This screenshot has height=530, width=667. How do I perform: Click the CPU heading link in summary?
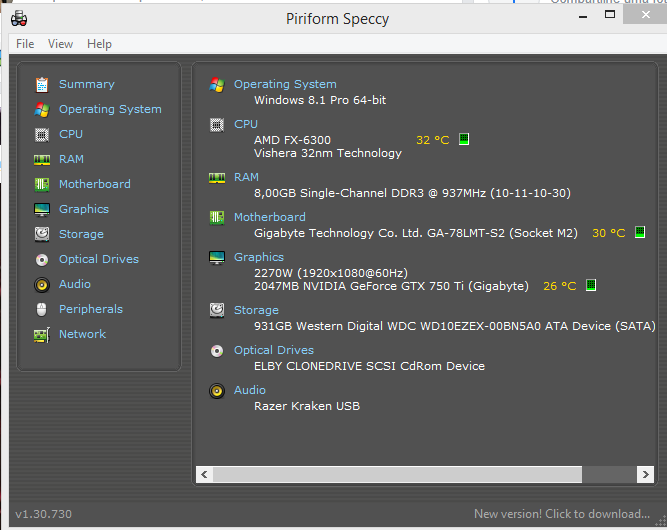tap(245, 124)
